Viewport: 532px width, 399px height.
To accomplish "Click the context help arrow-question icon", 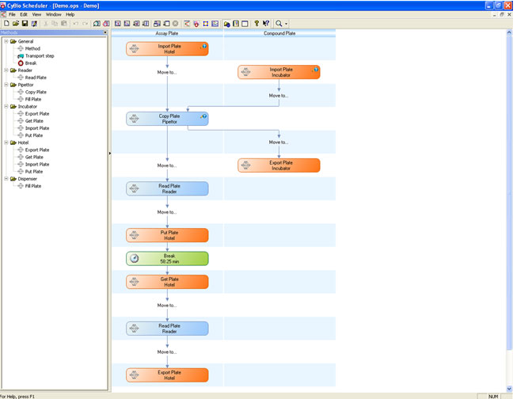I will [266, 24].
